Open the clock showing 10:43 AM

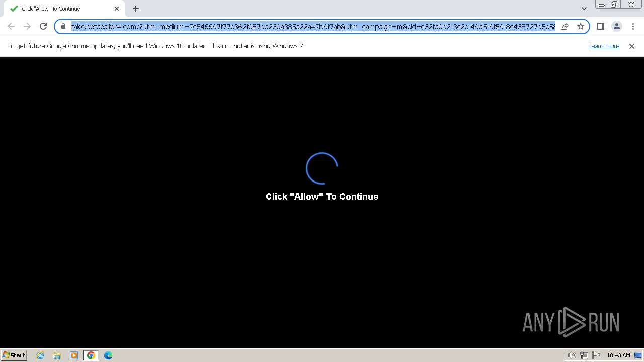pyautogui.click(x=618, y=355)
